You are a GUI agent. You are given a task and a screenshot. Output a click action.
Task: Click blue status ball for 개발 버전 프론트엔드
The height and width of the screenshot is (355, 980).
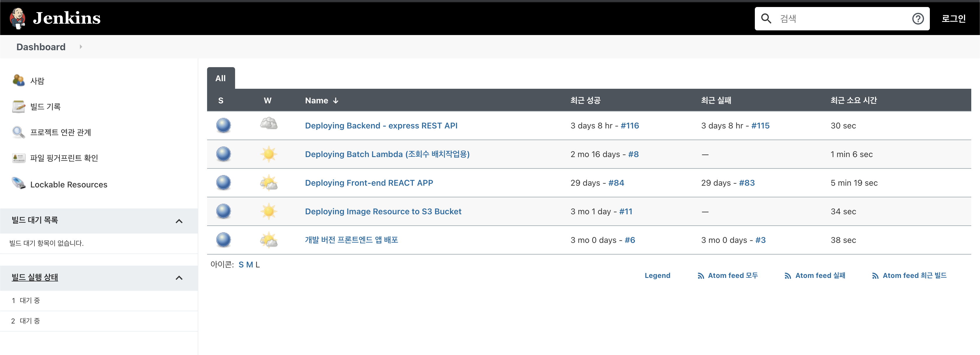coord(223,240)
